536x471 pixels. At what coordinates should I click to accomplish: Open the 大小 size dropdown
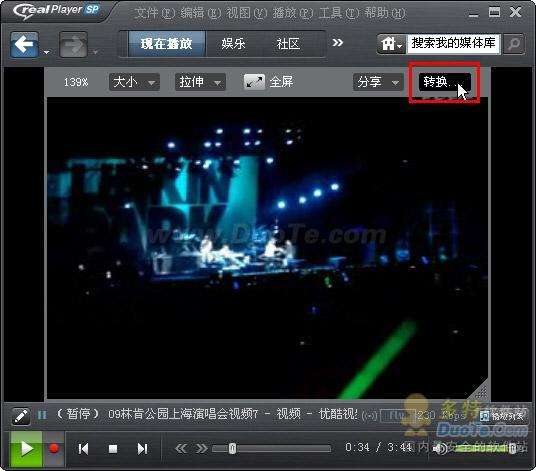[134, 82]
